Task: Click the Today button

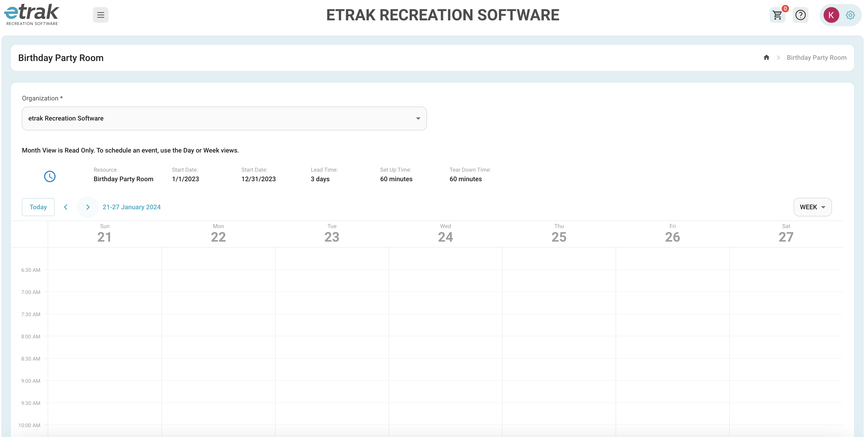Action: click(38, 207)
